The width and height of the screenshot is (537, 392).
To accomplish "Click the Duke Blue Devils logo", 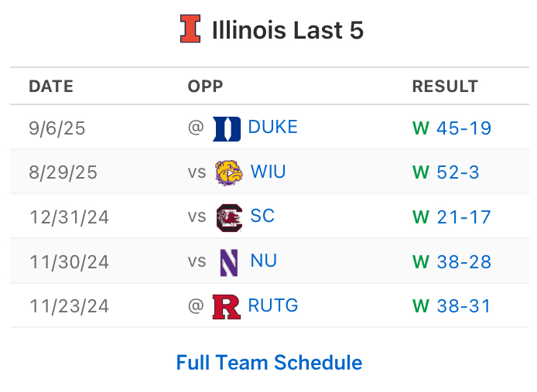I will tap(227, 128).
